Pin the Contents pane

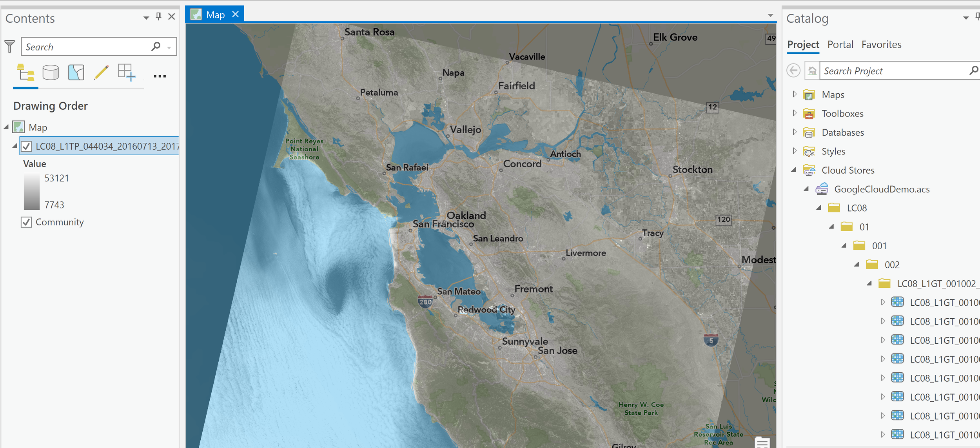tap(158, 16)
